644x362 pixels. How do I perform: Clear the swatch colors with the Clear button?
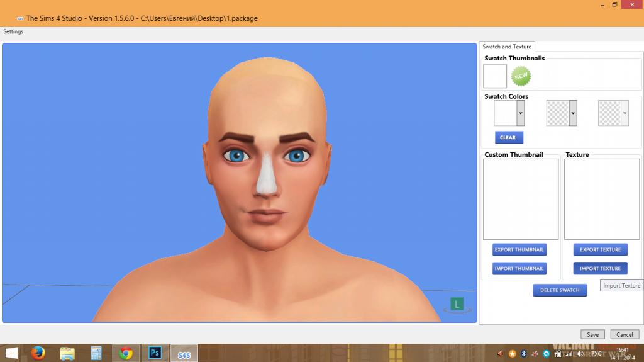[x=508, y=137]
